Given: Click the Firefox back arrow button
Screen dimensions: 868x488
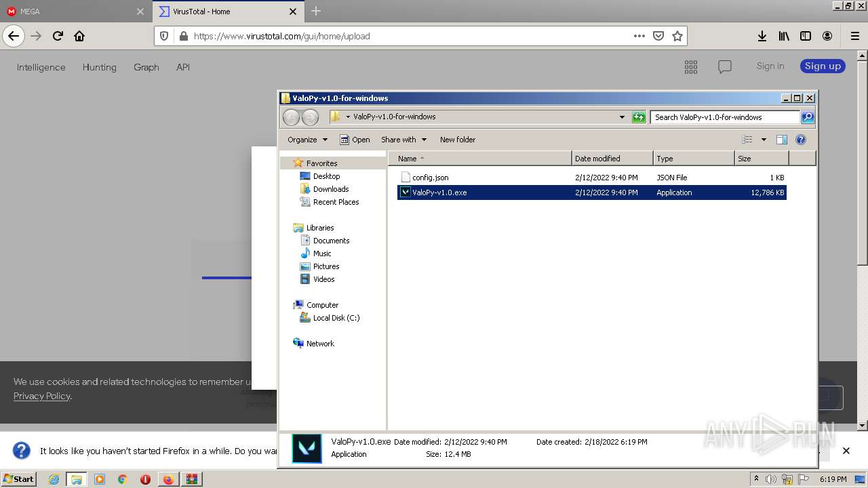Looking at the screenshot, I should point(14,36).
